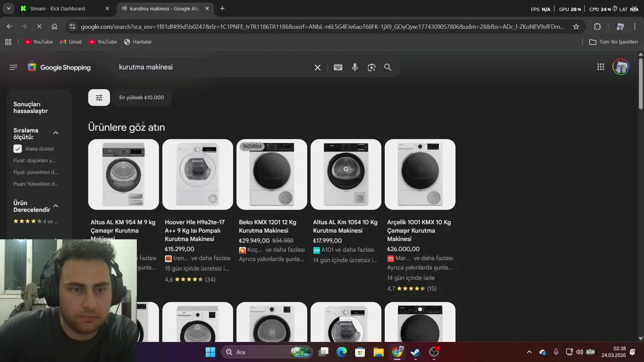Screen dimensions: 644x362
Task: Open a new browser tab
Action: click(x=222, y=9)
